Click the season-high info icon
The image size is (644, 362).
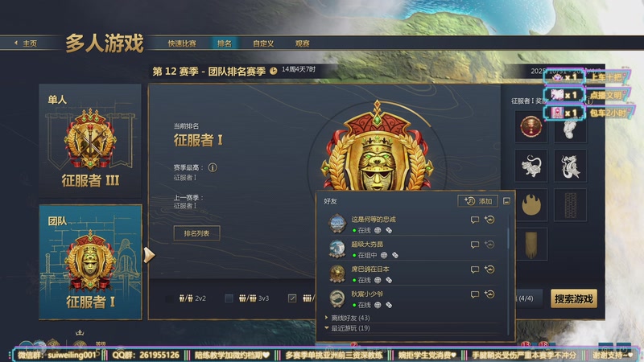point(213,167)
